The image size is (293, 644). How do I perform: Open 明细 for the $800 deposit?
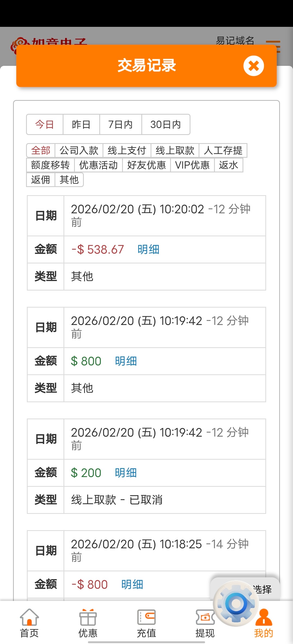click(x=126, y=361)
